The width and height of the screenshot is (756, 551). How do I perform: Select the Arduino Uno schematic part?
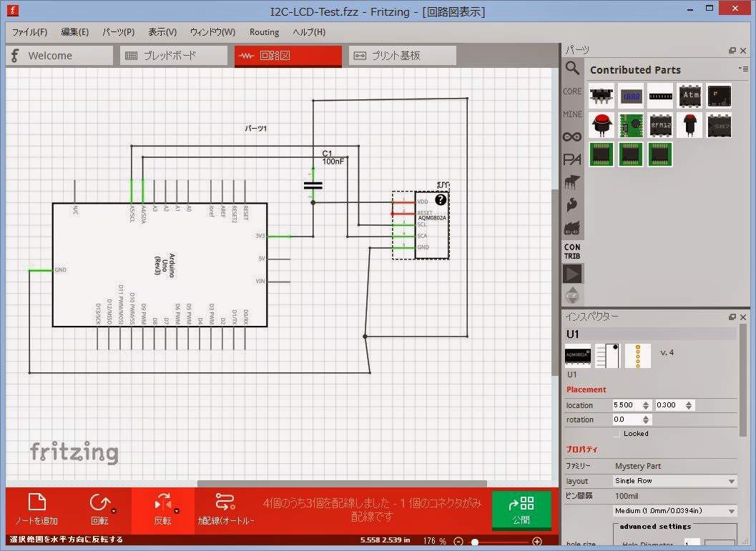pos(159,265)
